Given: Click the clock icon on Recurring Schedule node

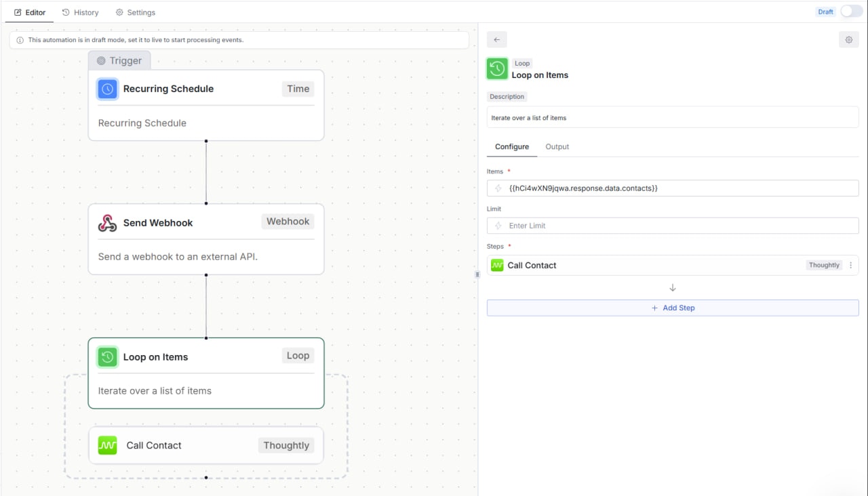Looking at the screenshot, I should 107,89.
